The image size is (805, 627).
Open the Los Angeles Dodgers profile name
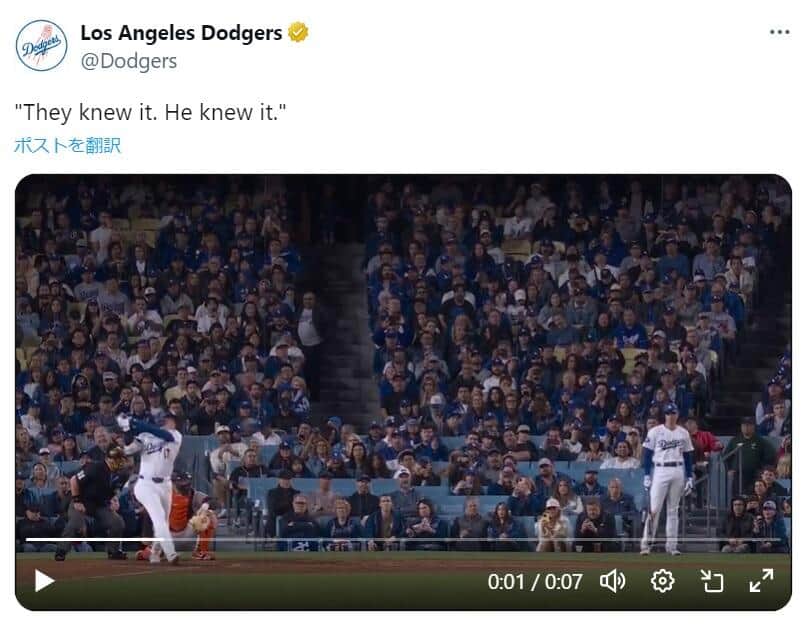point(180,33)
